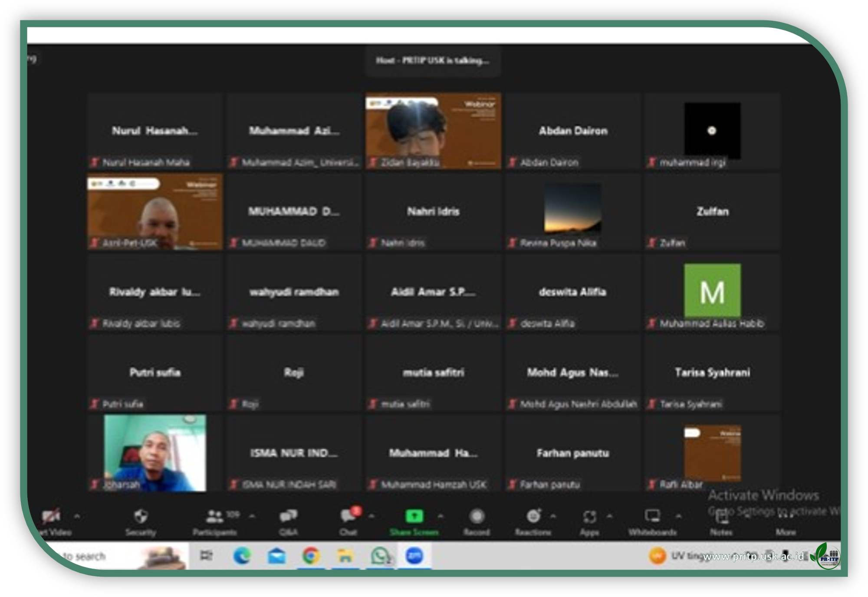Expand arrow next to Reactions

click(x=553, y=516)
